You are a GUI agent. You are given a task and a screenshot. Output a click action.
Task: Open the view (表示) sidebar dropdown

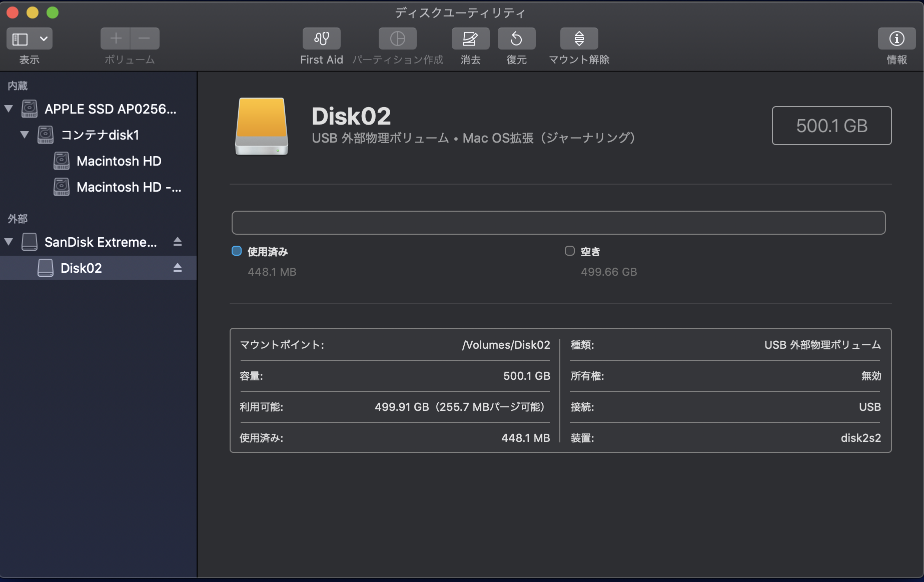[x=30, y=39]
